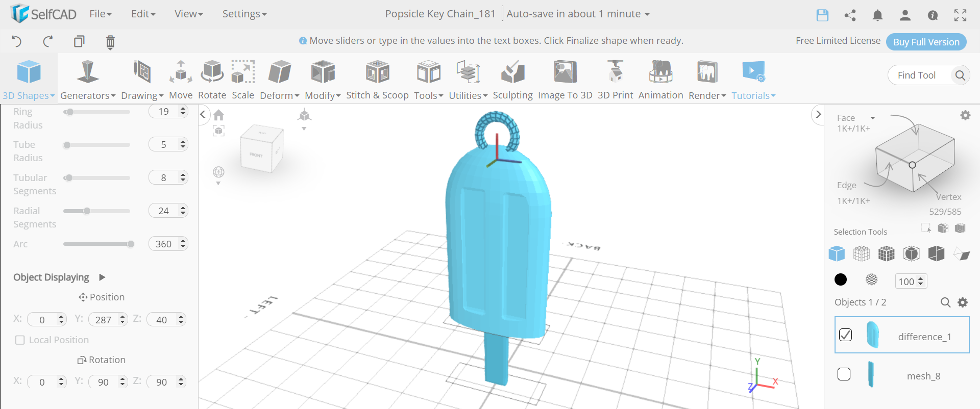Open the File menu

click(100, 14)
